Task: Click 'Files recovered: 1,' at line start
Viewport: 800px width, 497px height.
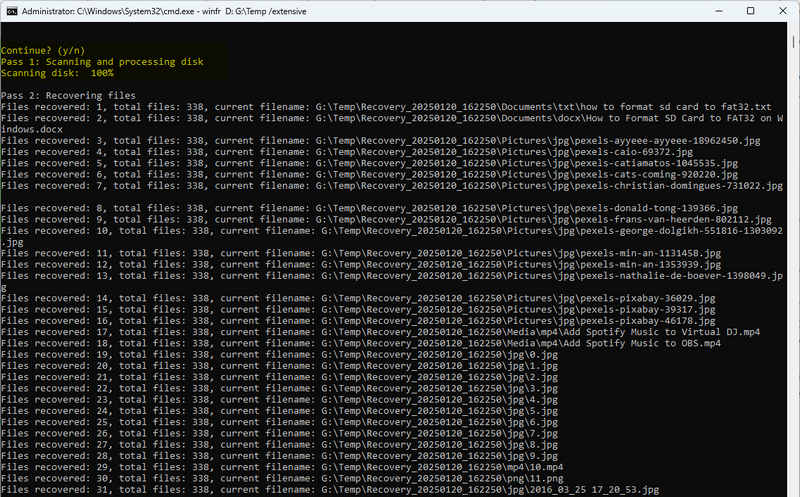Action: [x=52, y=107]
